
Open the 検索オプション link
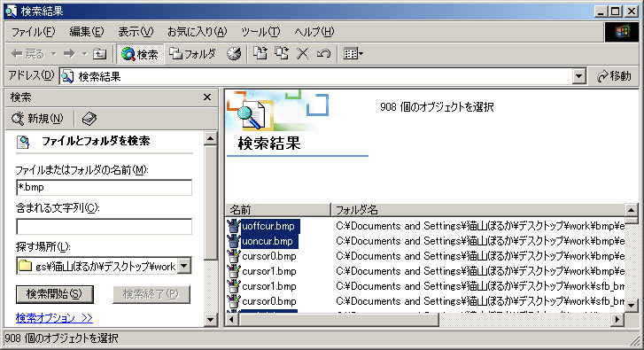point(54,318)
